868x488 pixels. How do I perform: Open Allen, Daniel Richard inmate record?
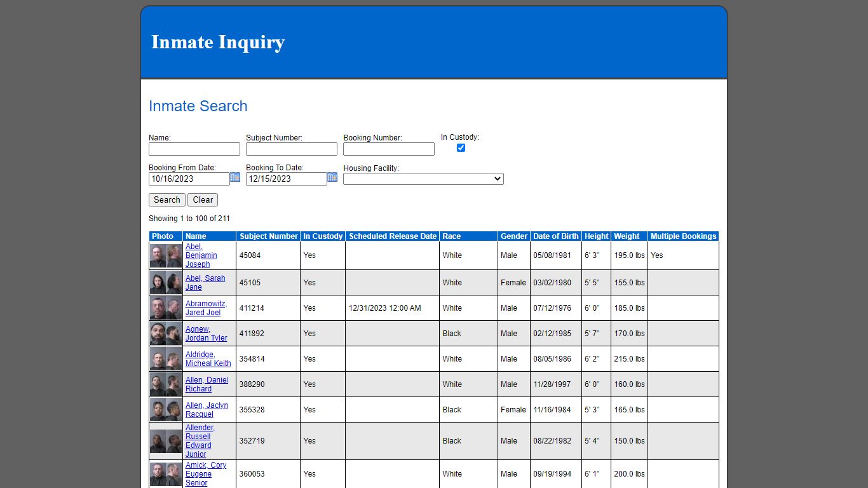point(207,384)
